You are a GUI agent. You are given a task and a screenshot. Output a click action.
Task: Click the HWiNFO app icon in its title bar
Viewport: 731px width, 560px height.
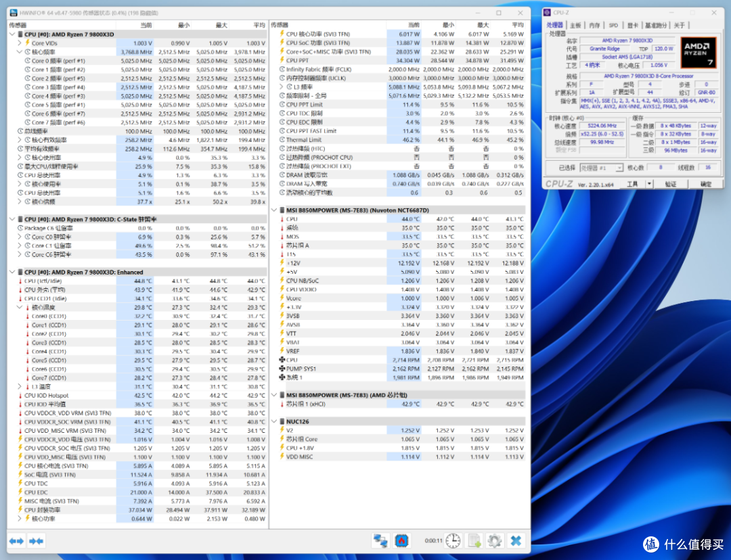14,13
